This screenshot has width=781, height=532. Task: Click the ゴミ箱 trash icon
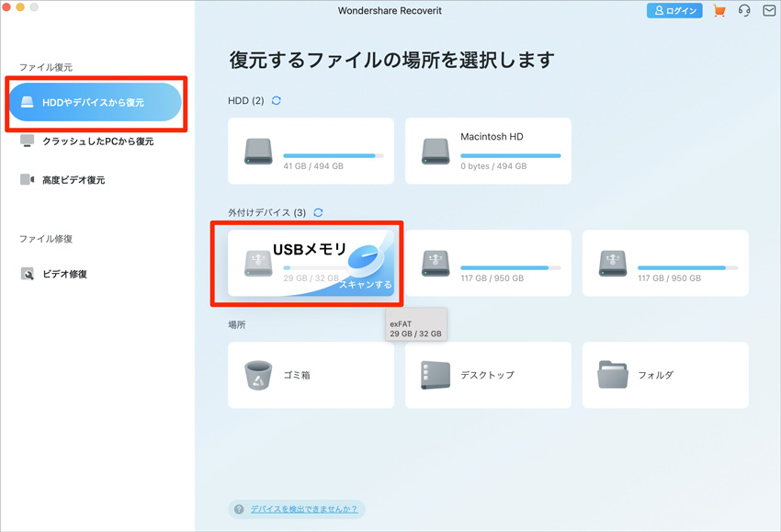click(258, 375)
